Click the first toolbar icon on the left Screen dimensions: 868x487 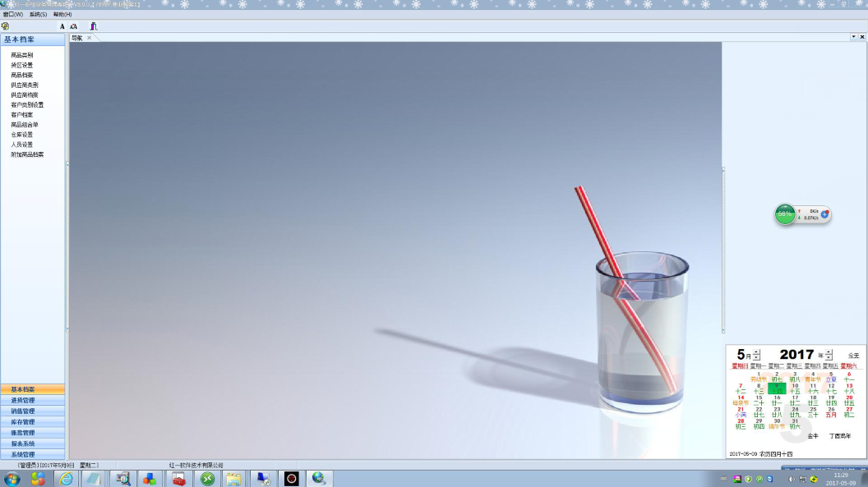pos(6,26)
